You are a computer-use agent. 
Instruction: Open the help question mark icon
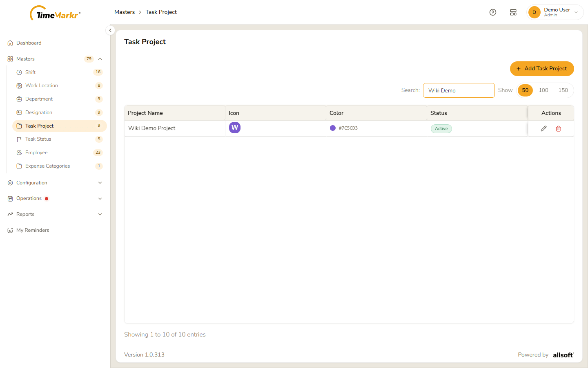click(493, 12)
